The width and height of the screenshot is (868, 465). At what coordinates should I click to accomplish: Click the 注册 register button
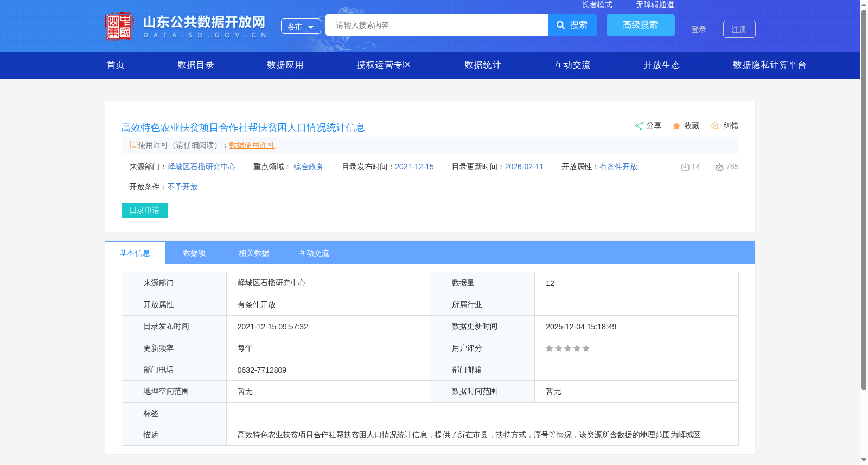(739, 29)
